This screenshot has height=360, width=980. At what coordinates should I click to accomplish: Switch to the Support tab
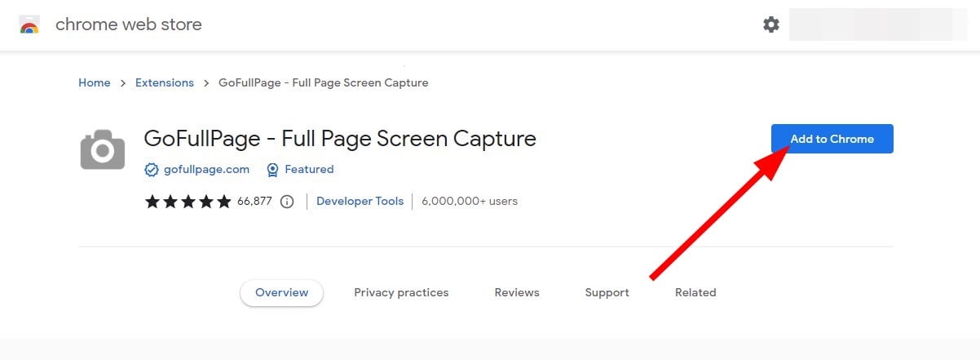[607, 292]
